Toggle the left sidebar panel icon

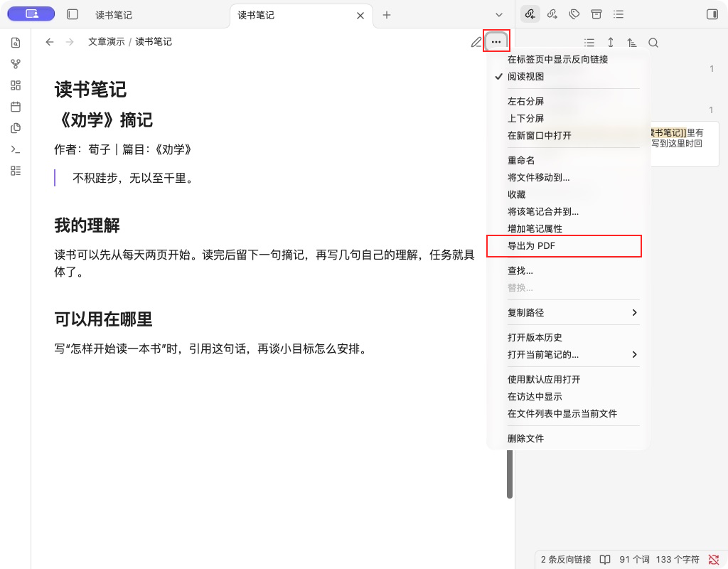click(73, 14)
